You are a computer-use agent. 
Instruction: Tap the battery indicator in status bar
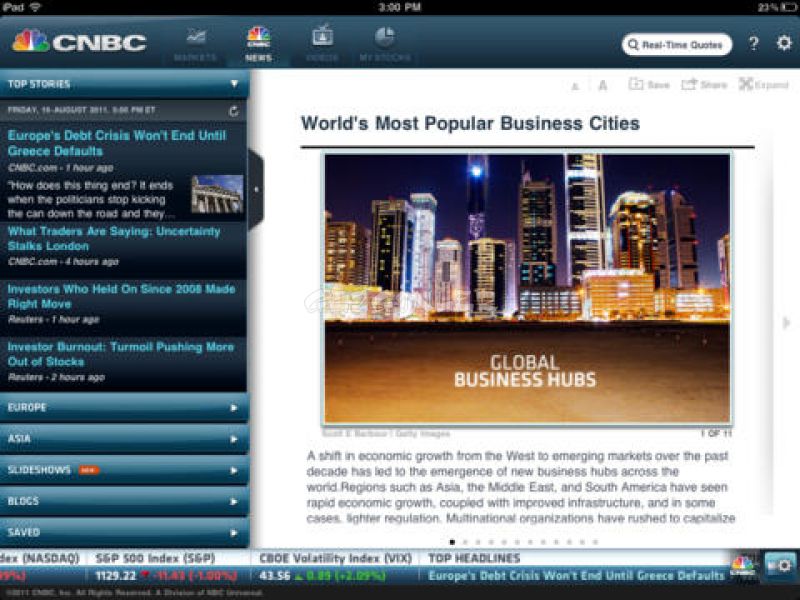coord(790,7)
